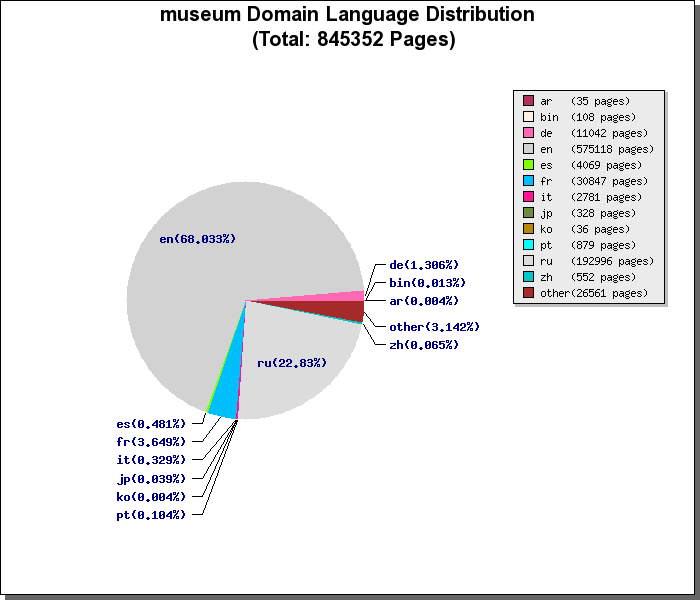This screenshot has width=700, height=600.
Task: Click the ar legend color swatch
Action: click(x=528, y=100)
